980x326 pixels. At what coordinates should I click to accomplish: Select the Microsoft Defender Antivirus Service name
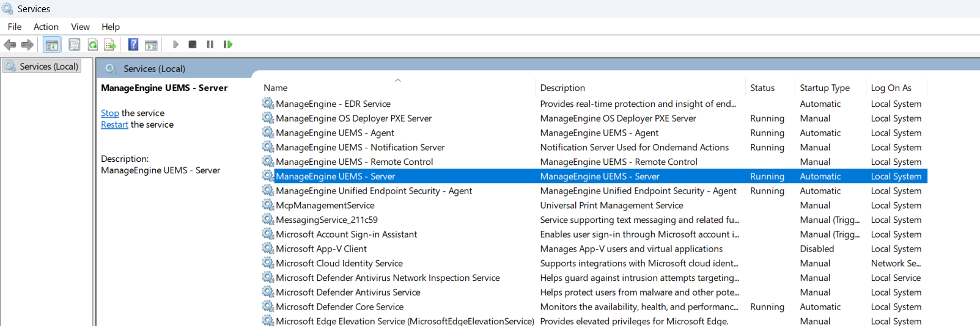click(348, 292)
